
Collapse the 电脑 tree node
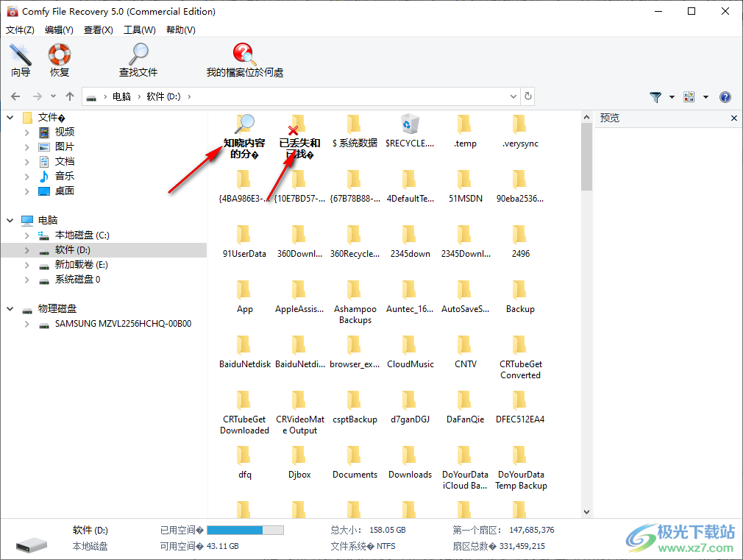tap(10, 220)
